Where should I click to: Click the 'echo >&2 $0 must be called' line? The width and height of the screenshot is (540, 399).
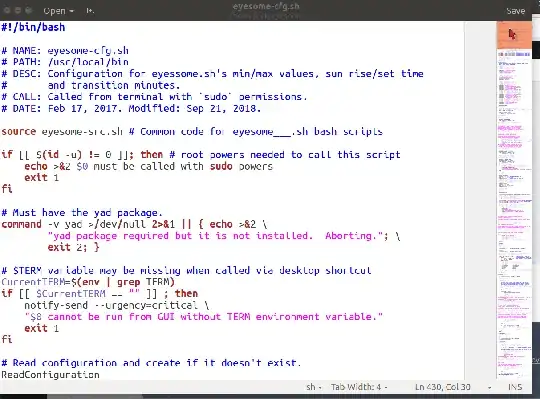pos(148,166)
